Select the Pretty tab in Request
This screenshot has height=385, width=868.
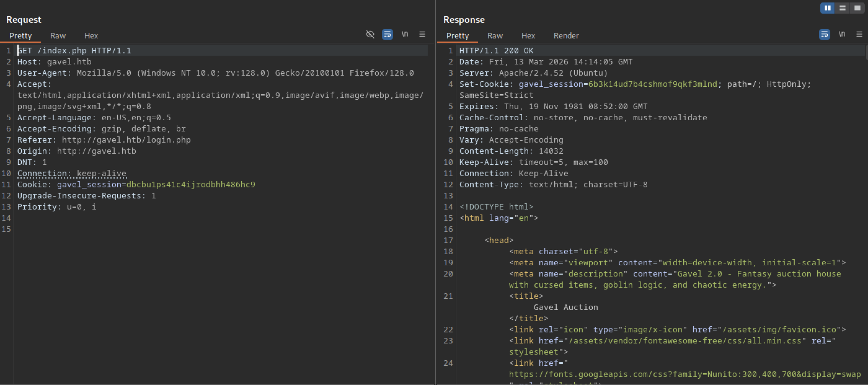coord(20,36)
